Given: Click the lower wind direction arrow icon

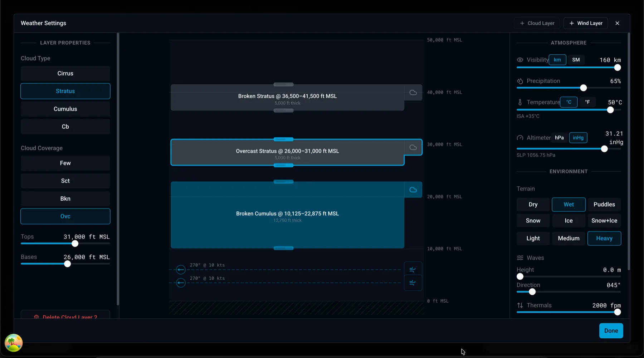Looking at the screenshot, I should click(181, 283).
